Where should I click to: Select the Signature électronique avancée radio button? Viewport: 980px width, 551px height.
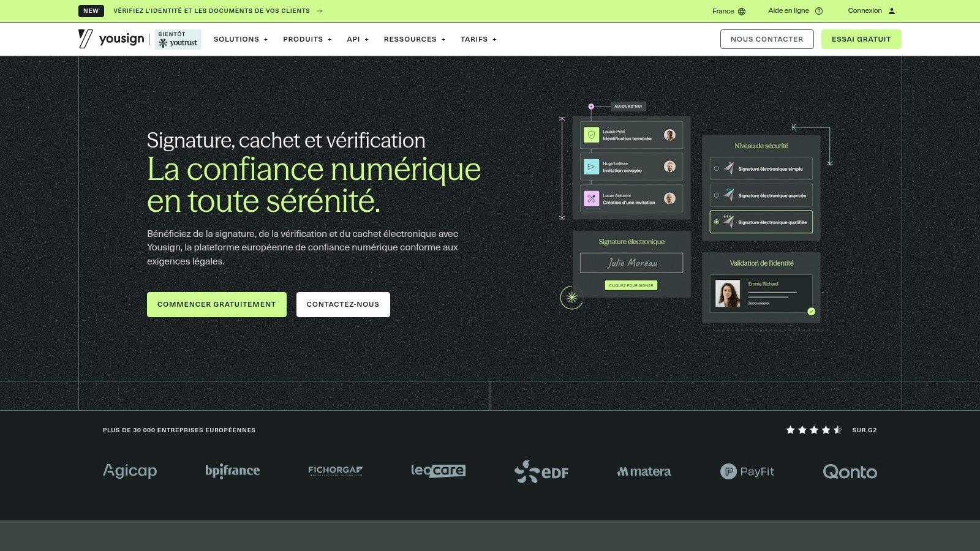click(715, 195)
